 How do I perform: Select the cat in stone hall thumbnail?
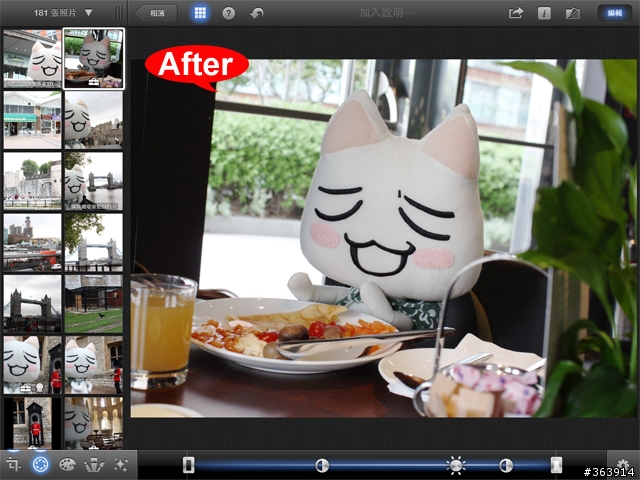(x=93, y=423)
